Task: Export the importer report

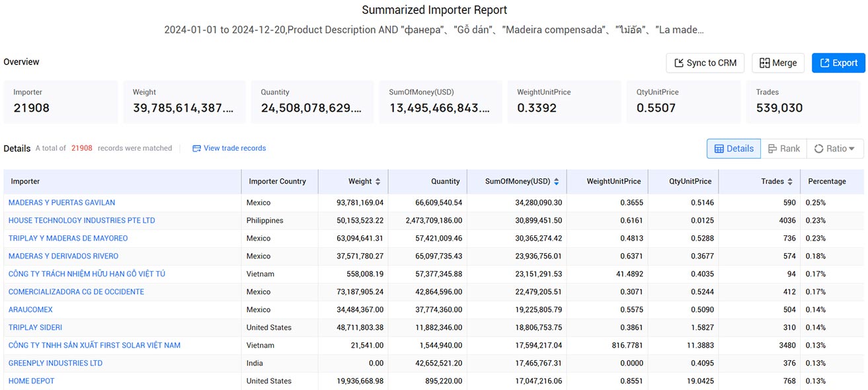Action: pos(838,63)
